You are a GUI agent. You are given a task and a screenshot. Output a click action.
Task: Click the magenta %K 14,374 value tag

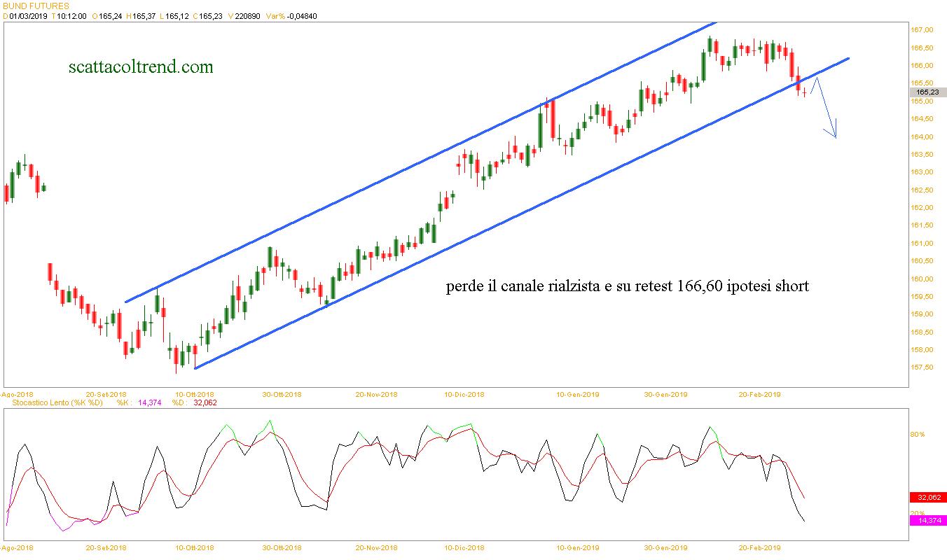click(927, 520)
